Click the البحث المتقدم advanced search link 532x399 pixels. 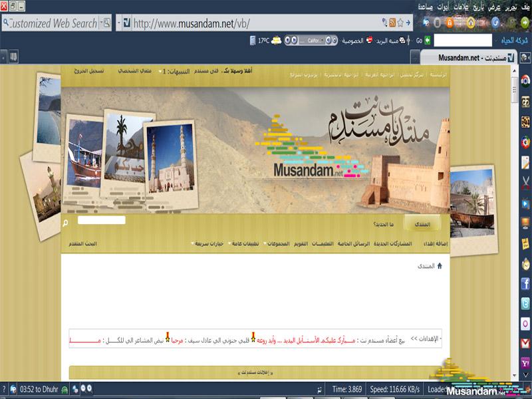82,243
